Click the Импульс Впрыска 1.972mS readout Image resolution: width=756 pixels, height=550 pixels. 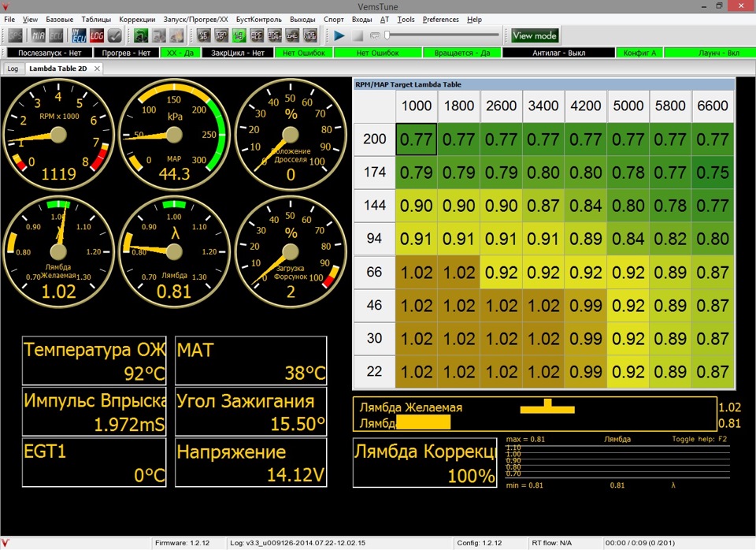[x=94, y=412]
